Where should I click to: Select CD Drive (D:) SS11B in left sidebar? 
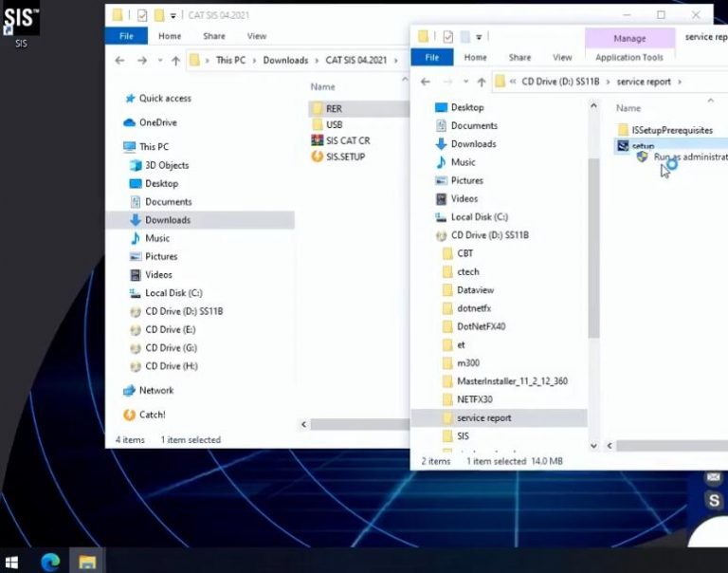pos(176,311)
